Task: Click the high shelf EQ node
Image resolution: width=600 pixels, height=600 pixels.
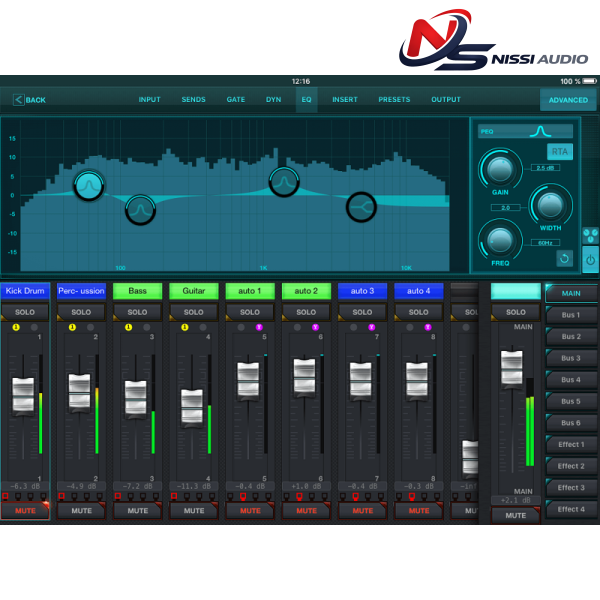Action: pyautogui.click(x=361, y=206)
